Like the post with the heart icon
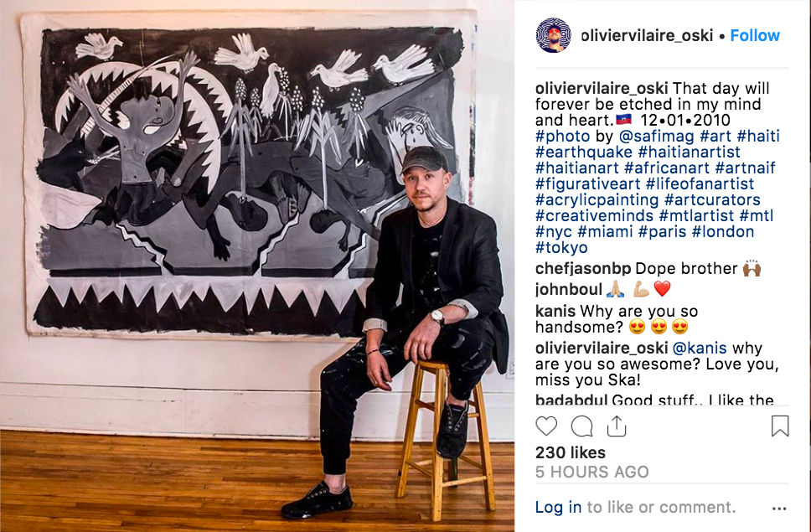811x532 pixels. coord(546,426)
